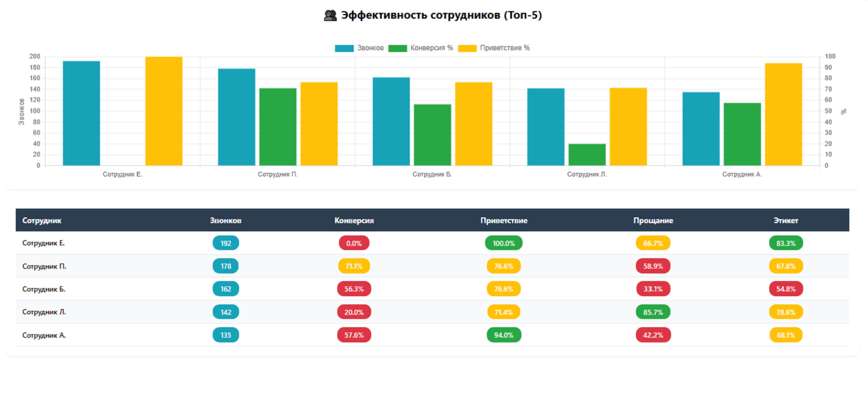This screenshot has height=409, width=868.
Task: Click the Сотрудник column header
Action: click(x=42, y=220)
